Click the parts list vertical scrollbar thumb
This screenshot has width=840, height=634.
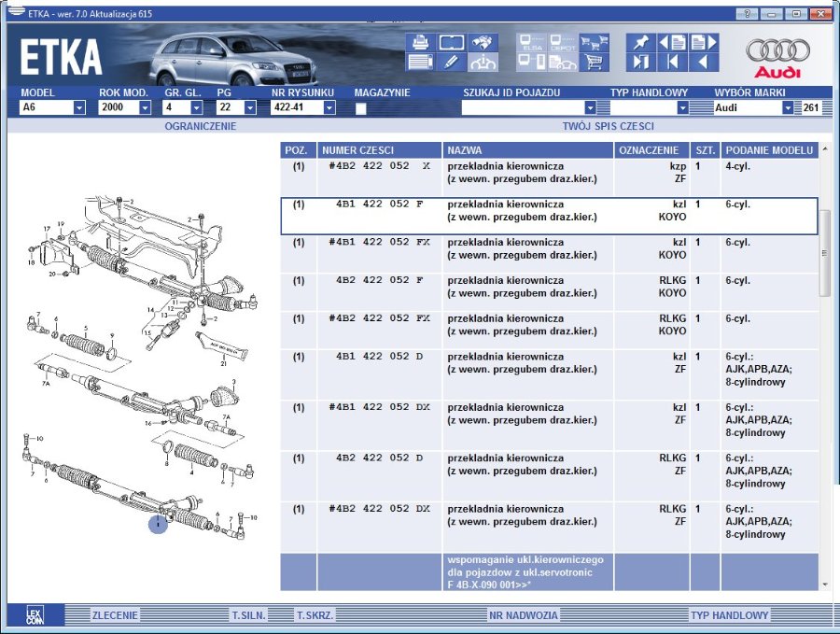point(824,253)
